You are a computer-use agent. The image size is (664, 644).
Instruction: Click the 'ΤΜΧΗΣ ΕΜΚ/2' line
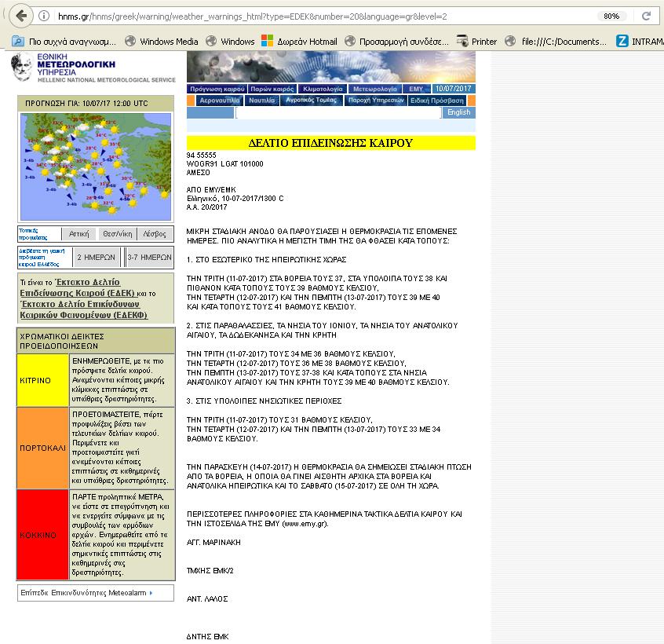tap(210, 571)
